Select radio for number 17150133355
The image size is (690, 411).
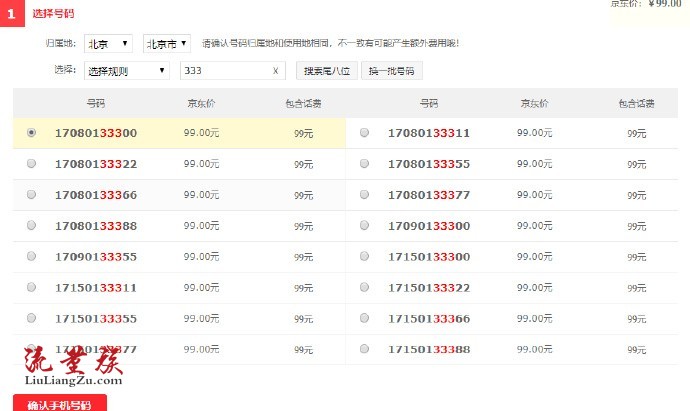[x=31, y=318]
